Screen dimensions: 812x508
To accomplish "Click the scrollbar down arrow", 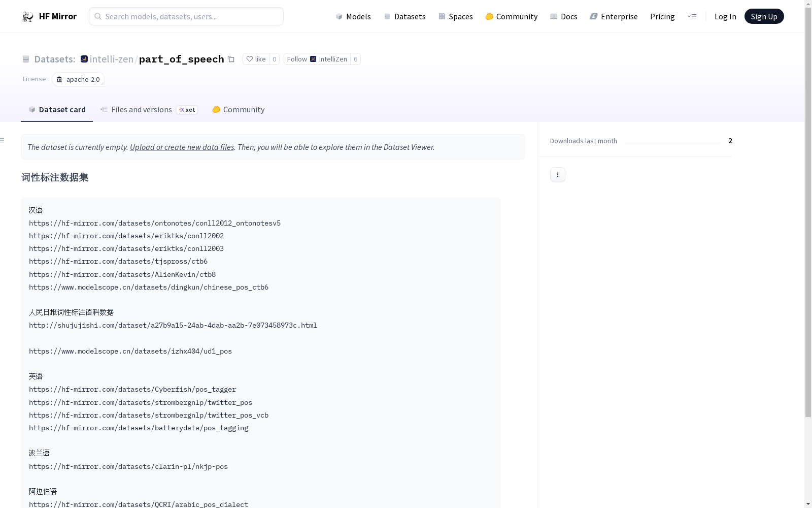I will coord(808,504).
